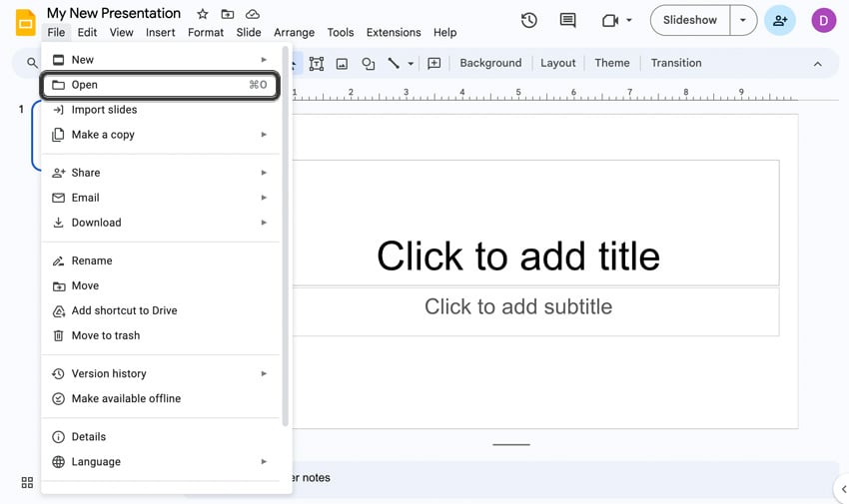Check cloud document status icon
Image resolution: width=849 pixels, height=504 pixels.
[x=253, y=14]
